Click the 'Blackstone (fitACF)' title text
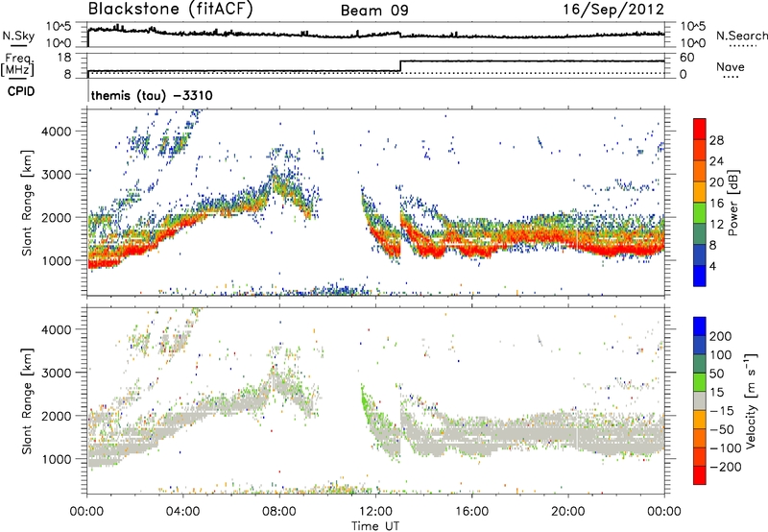 pos(171,9)
